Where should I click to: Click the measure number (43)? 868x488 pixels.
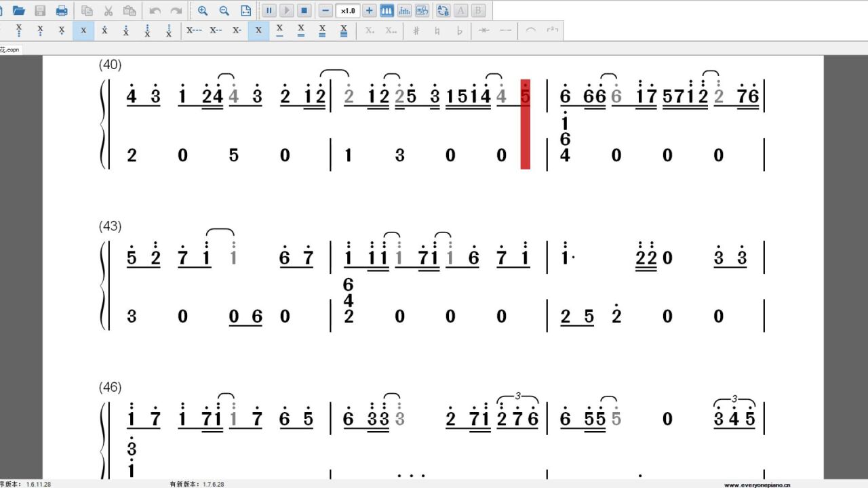pyautogui.click(x=110, y=226)
